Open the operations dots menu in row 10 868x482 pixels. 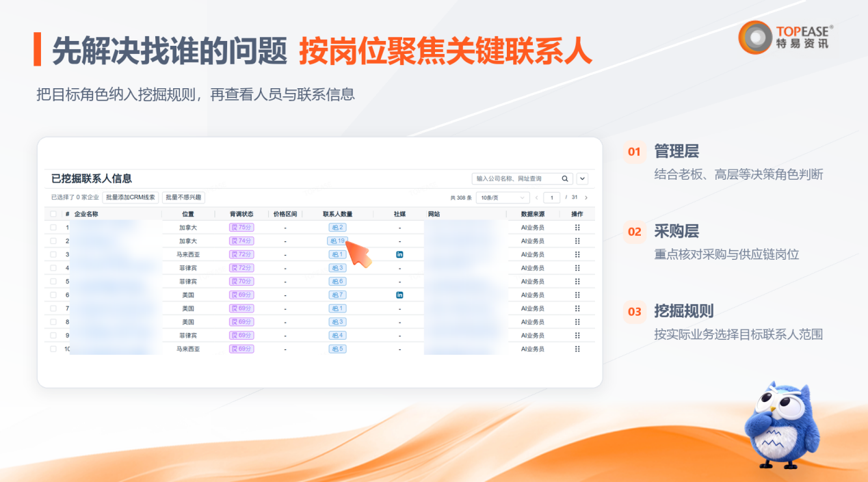click(x=577, y=349)
